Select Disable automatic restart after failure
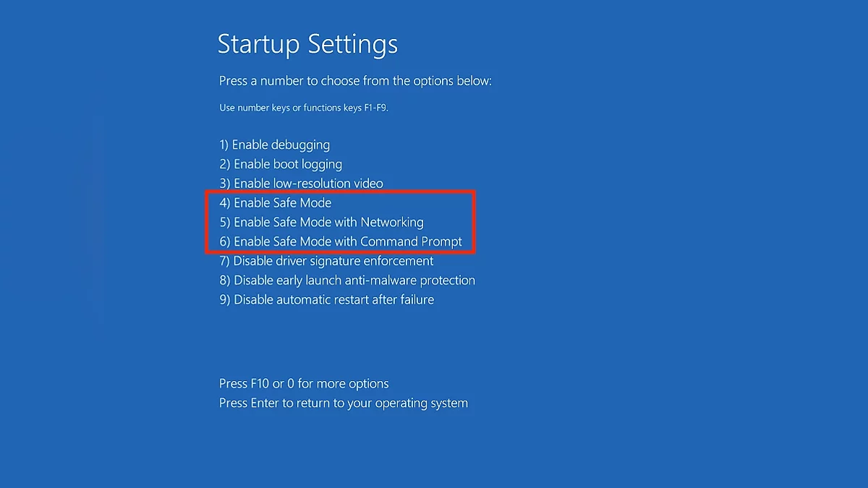This screenshot has height=488, width=868. click(x=326, y=299)
